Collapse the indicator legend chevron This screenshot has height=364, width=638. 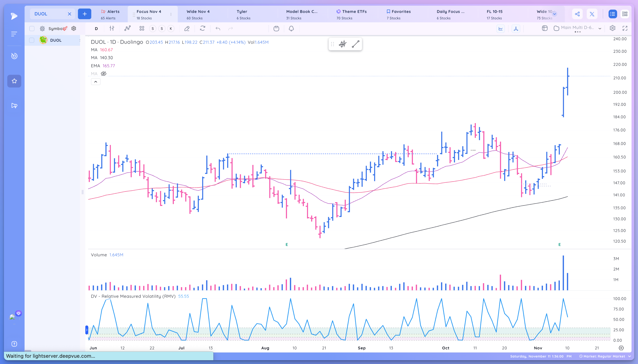pyautogui.click(x=96, y=82)
